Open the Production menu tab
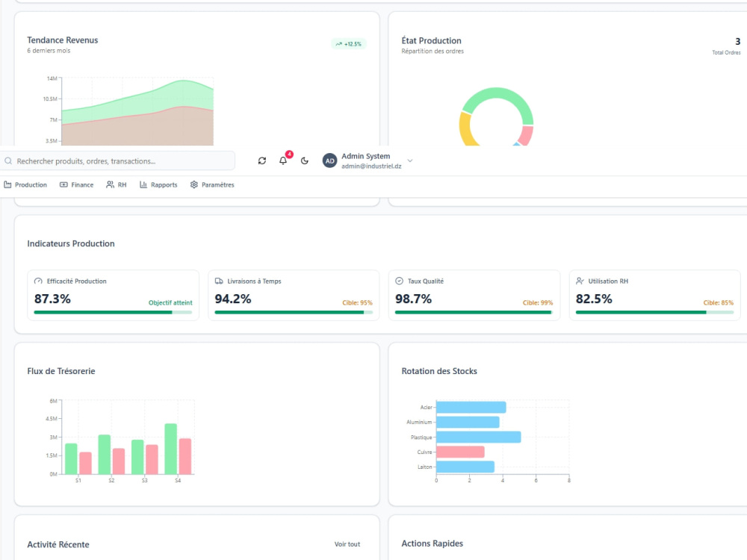747x560 pixels. pyautogui.click(x=25, y=184)
